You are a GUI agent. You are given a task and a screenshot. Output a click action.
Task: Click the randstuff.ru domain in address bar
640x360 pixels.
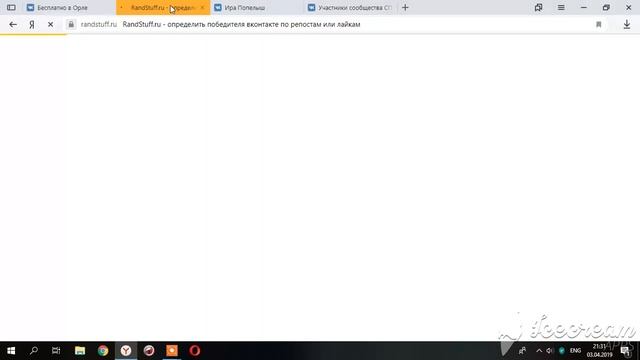99,24
